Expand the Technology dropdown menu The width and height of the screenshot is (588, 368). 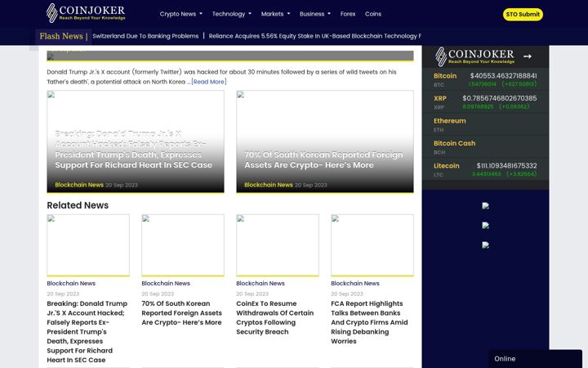231,14
